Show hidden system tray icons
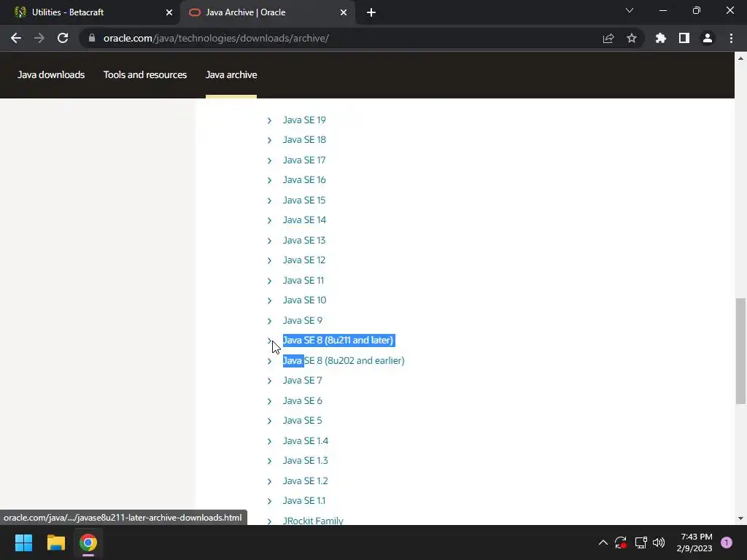The image size is (747, 560). pos(603,542)
